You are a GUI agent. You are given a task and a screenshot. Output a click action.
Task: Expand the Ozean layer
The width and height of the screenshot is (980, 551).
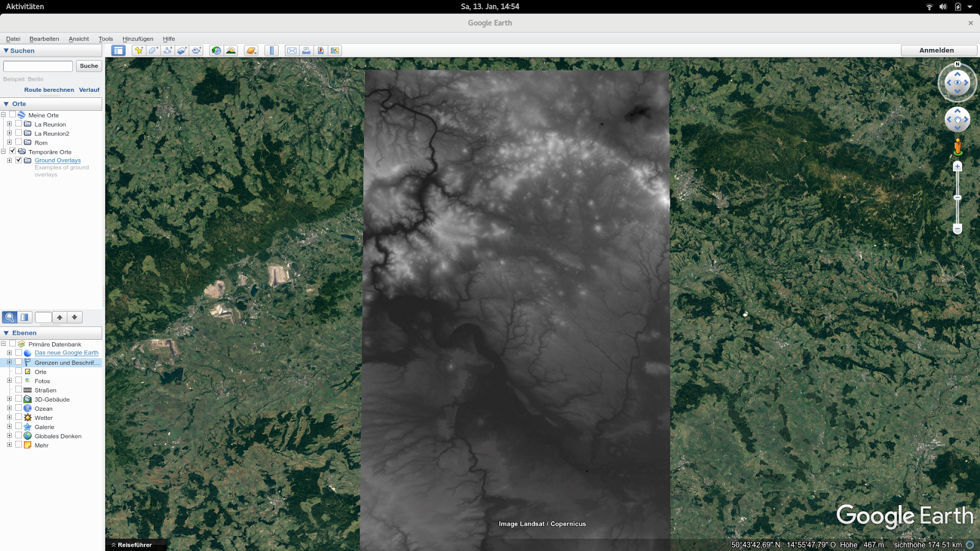click(9, 408)
